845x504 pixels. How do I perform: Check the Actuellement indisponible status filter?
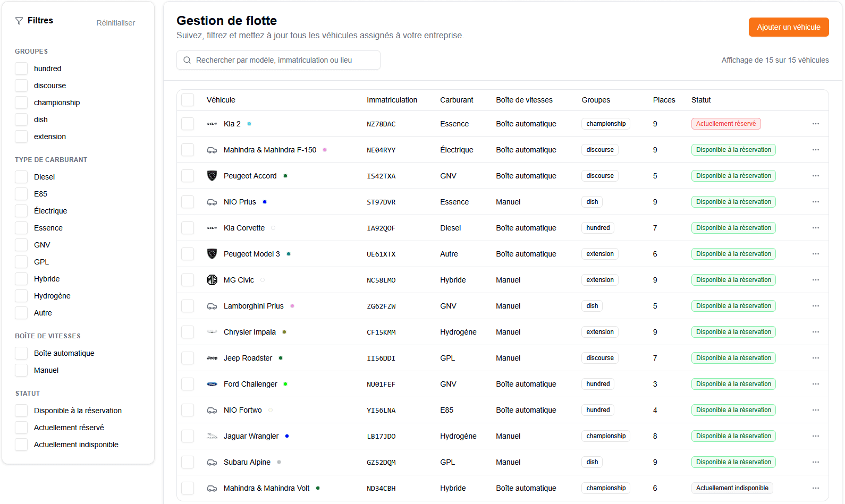21,445
